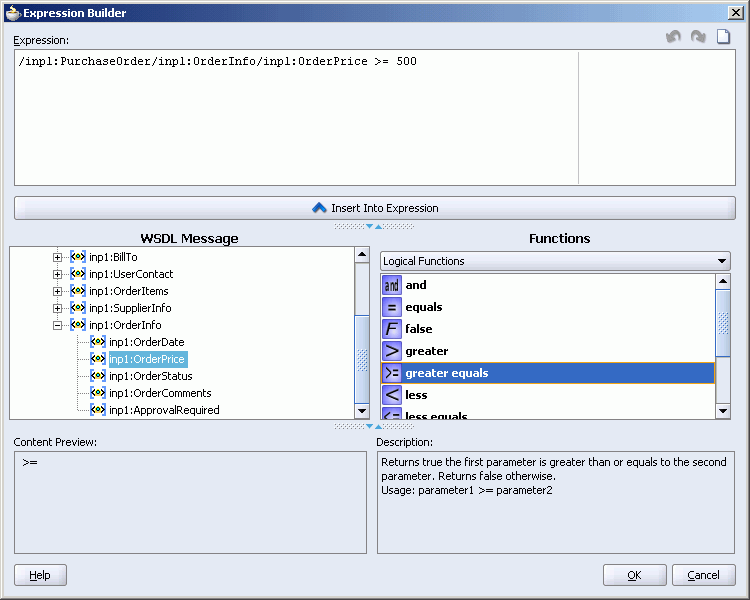Click the 'false' function F icon
This screenshot has height=600, width=750.
pos(392,329)
